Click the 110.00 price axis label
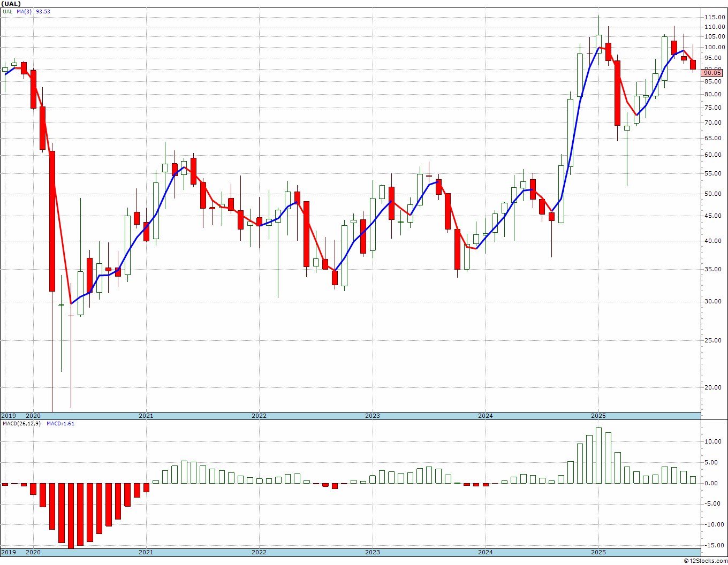Image resolution: width=728 pixels, height=565 pixels. click(715, 27)
